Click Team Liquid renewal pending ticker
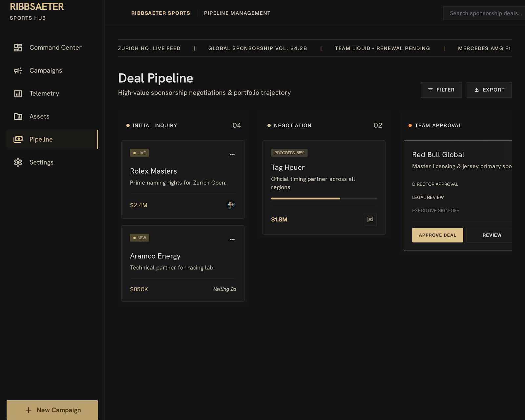This screenshot has width=525, height=420. click(x=382, y=49)
